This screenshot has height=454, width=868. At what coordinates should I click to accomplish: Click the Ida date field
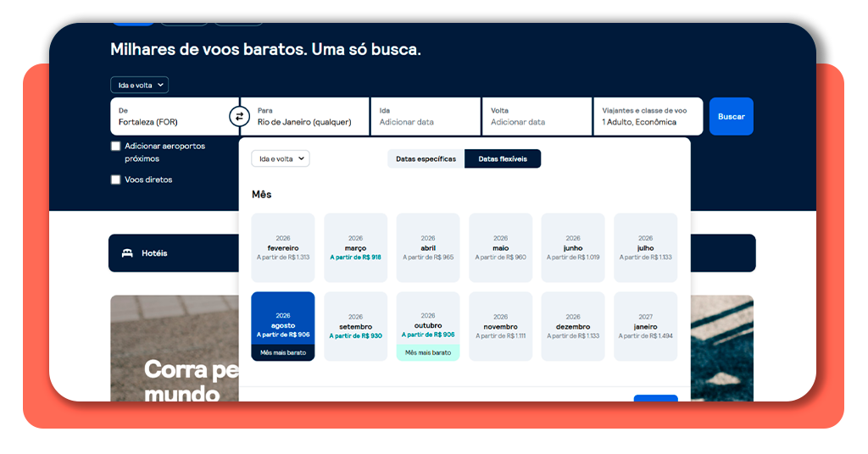click(426, 117)
